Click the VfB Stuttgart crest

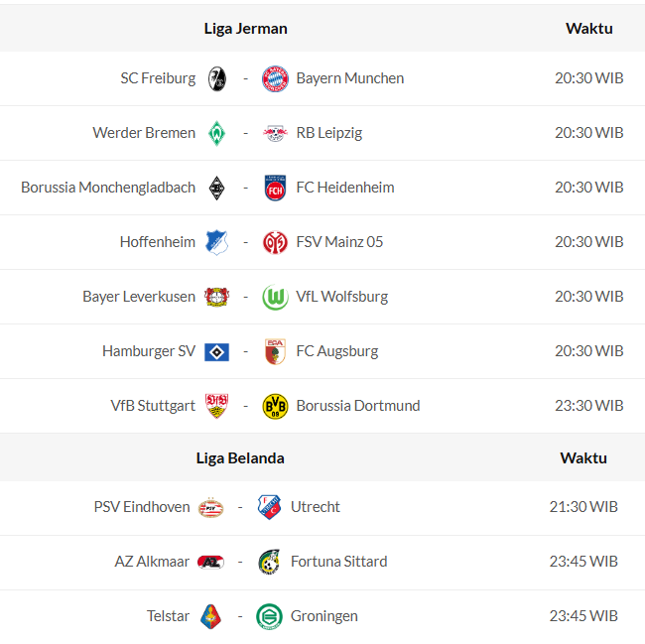(x=217, y=406)
